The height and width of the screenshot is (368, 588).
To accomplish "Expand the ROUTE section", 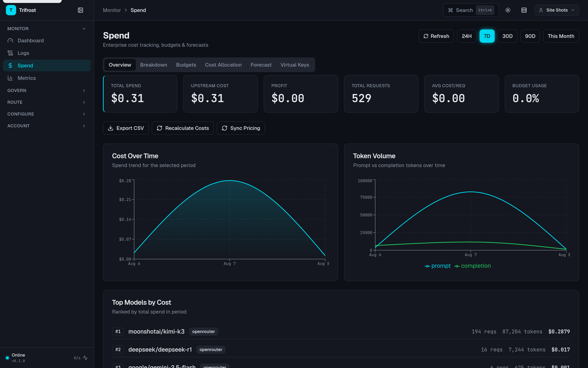I will click(x=47, y=102).
